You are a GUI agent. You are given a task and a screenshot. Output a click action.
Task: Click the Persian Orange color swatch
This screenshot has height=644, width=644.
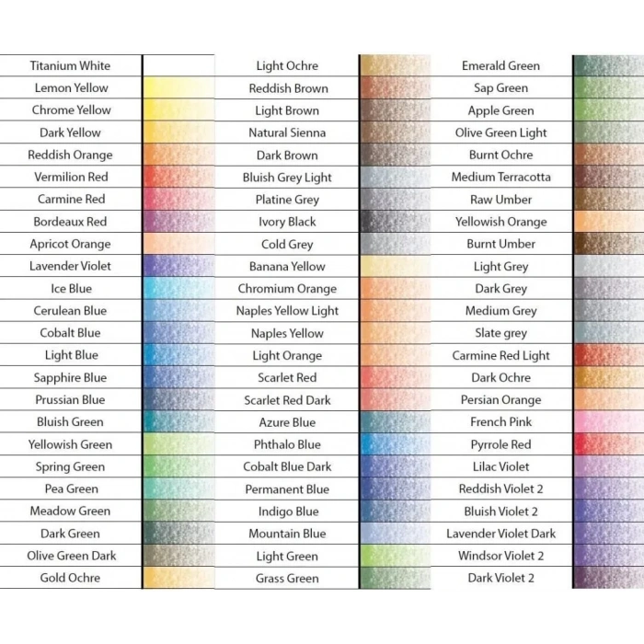click(607, 400)
